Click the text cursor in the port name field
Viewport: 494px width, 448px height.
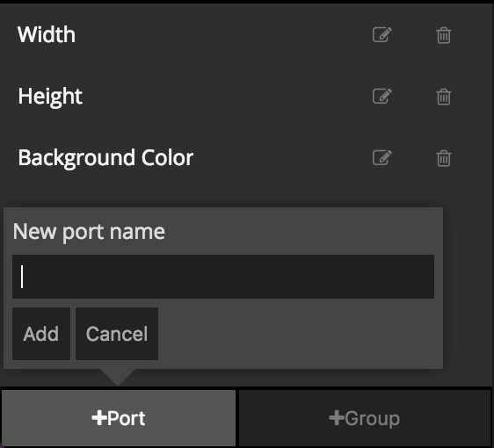coord(22,277)
